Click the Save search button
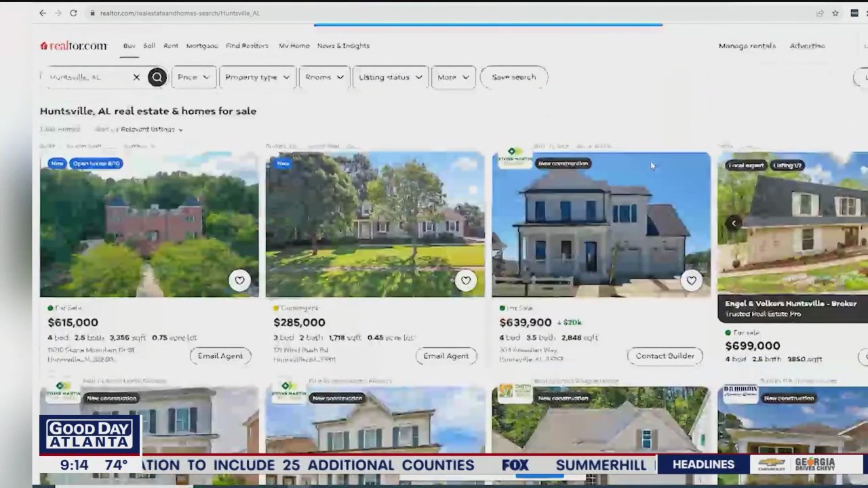868x488 pixels. (x=513, y=77)
